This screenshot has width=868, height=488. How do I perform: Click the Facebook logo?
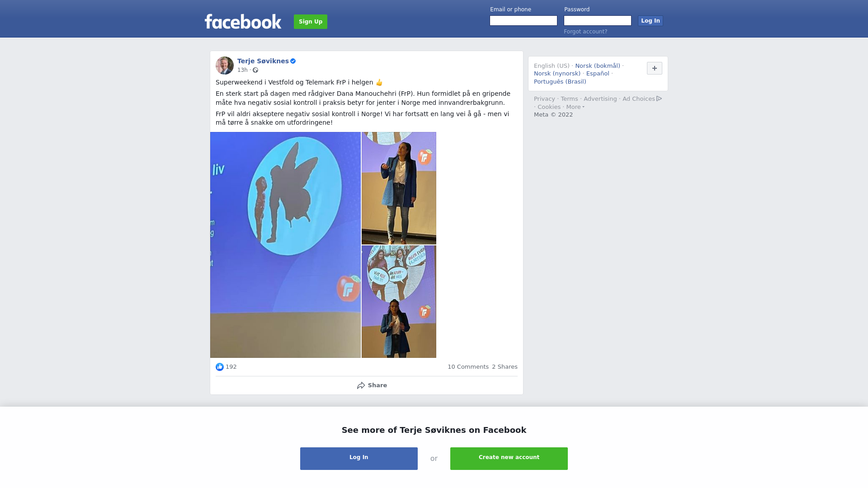click(243, 21)
